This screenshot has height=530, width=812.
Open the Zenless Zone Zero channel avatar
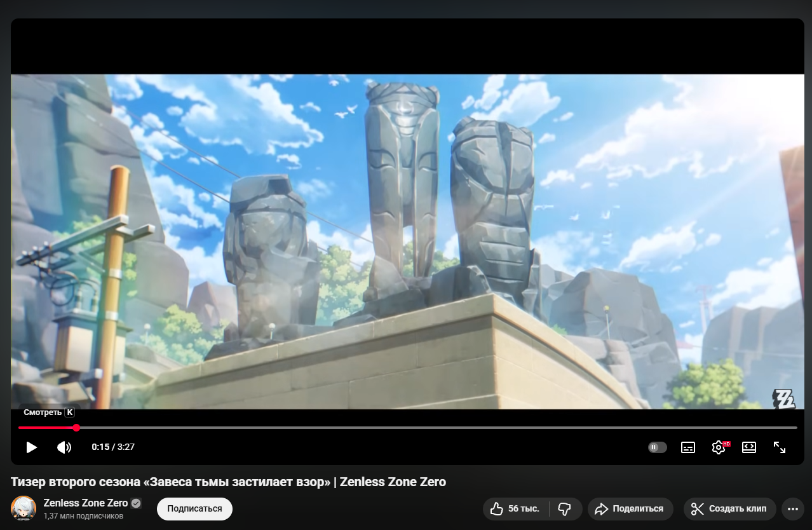(x=24, y=508)
